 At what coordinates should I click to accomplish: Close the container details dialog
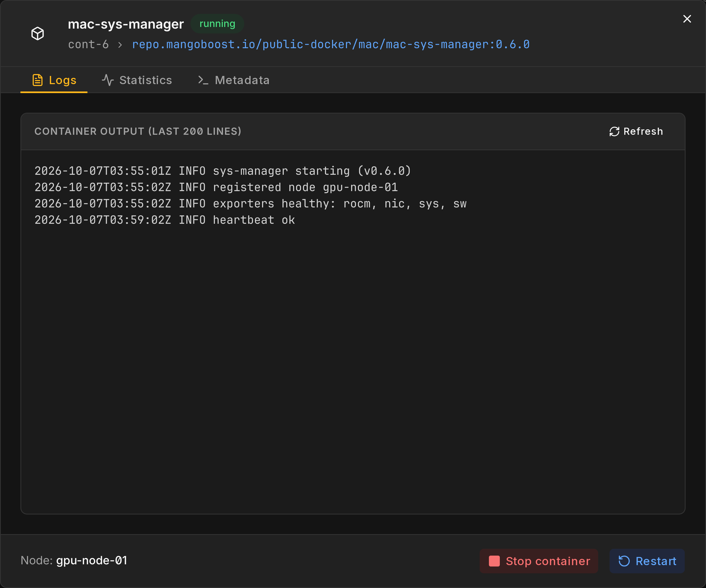pos(687,19)
